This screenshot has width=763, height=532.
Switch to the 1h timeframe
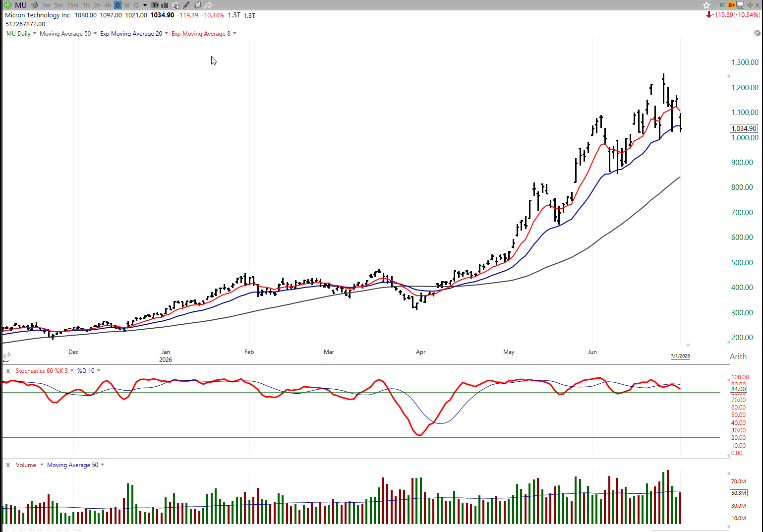pyautogui.click(x=86, y=5)
